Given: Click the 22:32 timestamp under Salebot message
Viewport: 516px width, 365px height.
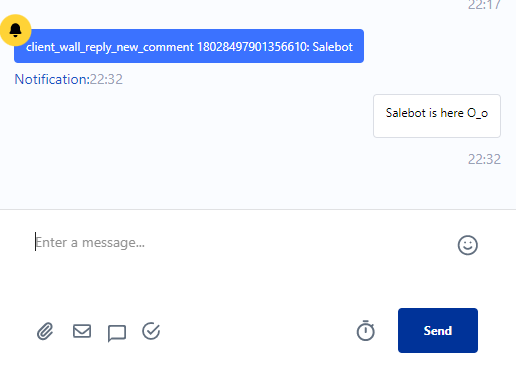Looking at the screenshot, I should 484,159.
